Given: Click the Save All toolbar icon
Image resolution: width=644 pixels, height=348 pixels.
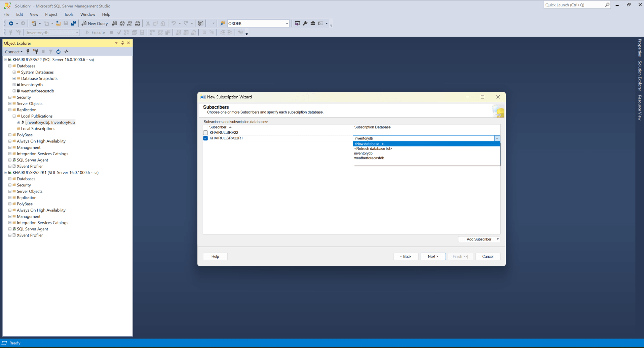Looking at the screenshot, I should tap(73, 24).
